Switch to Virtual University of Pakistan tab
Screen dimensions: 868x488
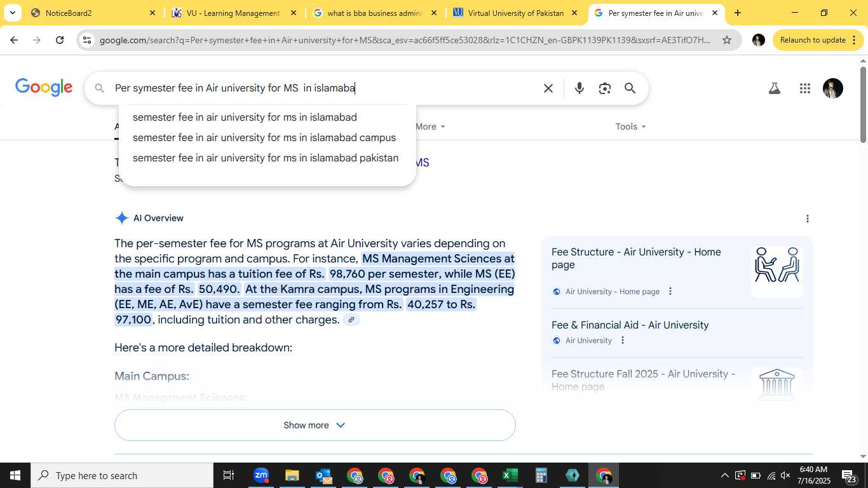(x=515, y=13)
